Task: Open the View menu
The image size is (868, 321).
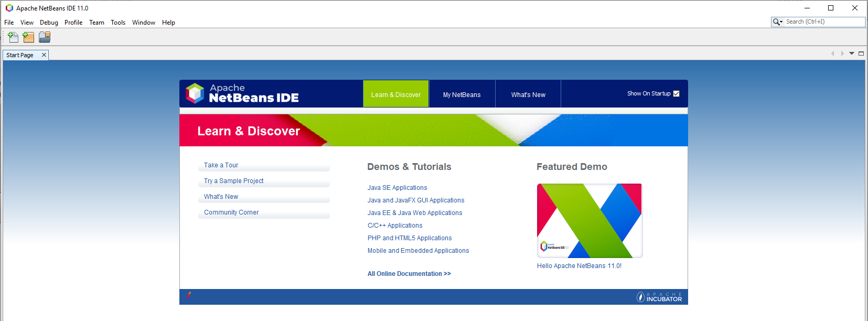Action: pos(27,23)
